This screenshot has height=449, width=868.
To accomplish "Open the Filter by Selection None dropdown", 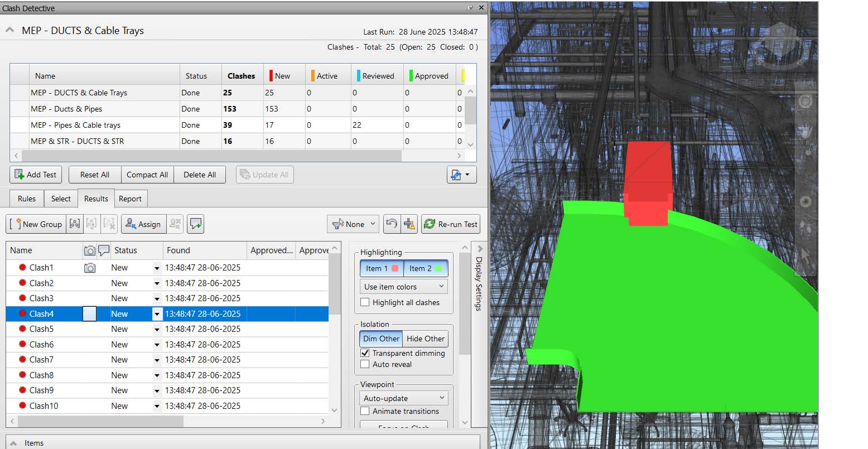I will click(353, 224).
